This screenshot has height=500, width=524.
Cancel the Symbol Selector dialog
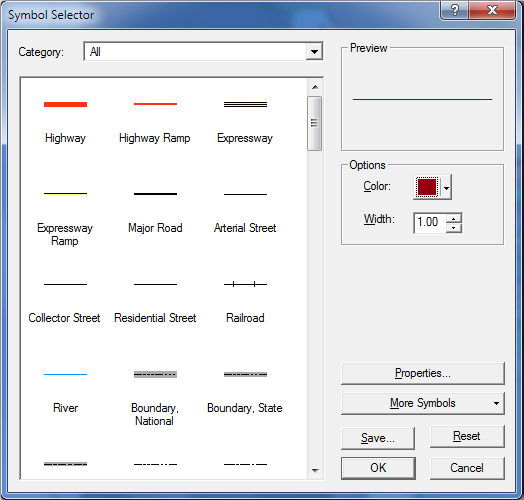coord(467,468)
